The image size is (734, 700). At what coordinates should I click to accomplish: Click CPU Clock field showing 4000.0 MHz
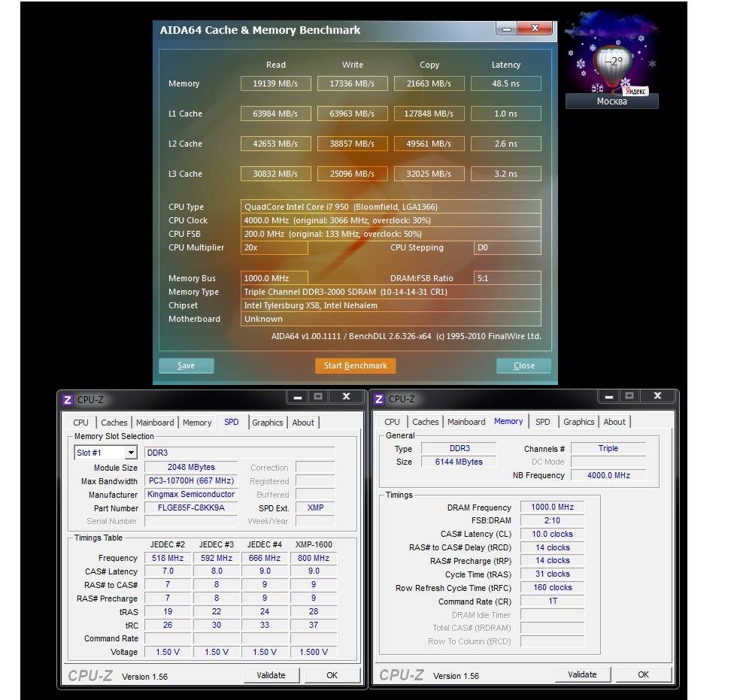click(x=391, y=220)
